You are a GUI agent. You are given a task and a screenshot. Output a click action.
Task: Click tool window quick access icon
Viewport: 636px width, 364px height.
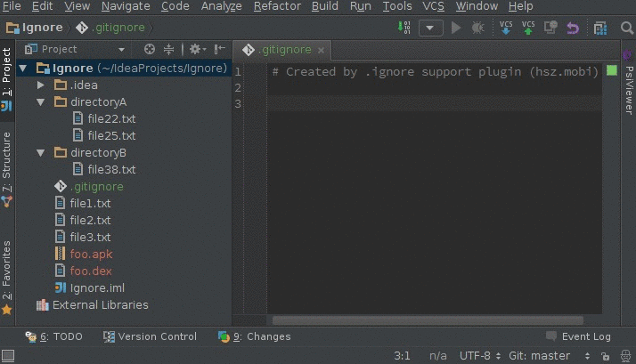click(x=8, y=356)
